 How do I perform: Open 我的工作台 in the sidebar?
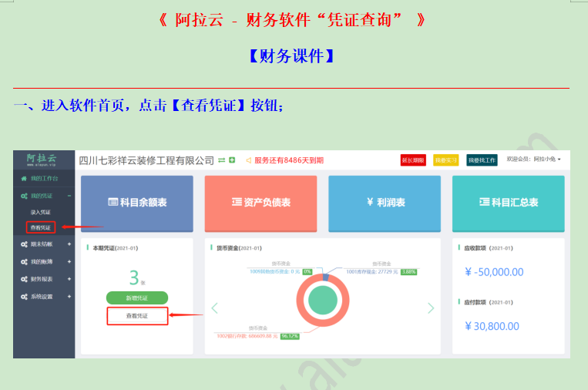pos(44,179)
